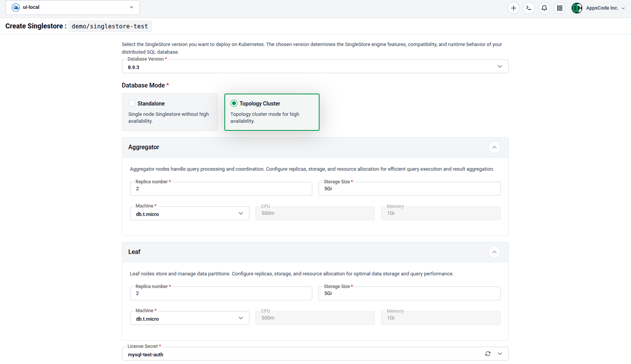
Task: Click the Aggregator Memory 1Gi field
Action: pyautogui.click(x=440, y=213)
